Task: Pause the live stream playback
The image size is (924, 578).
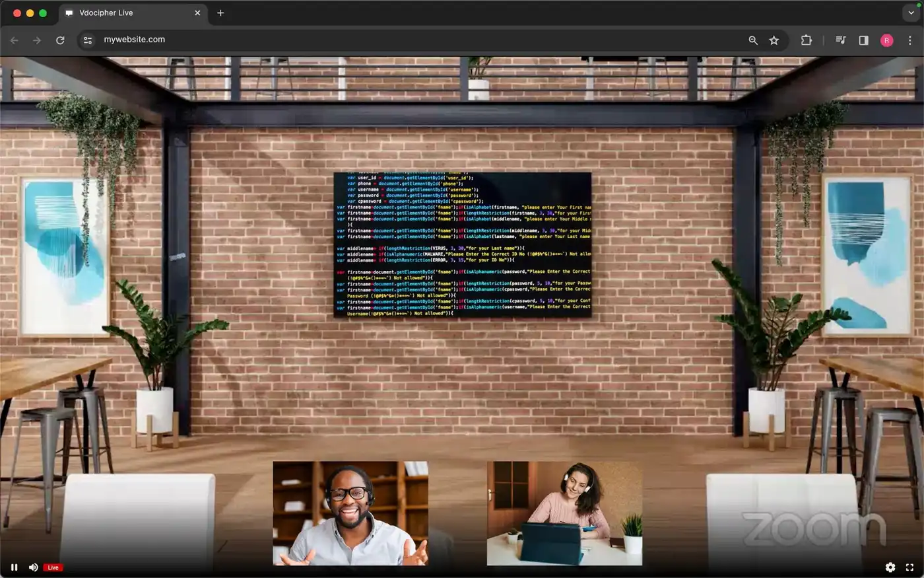Action: pyautogui.click(x=14, y=567)
